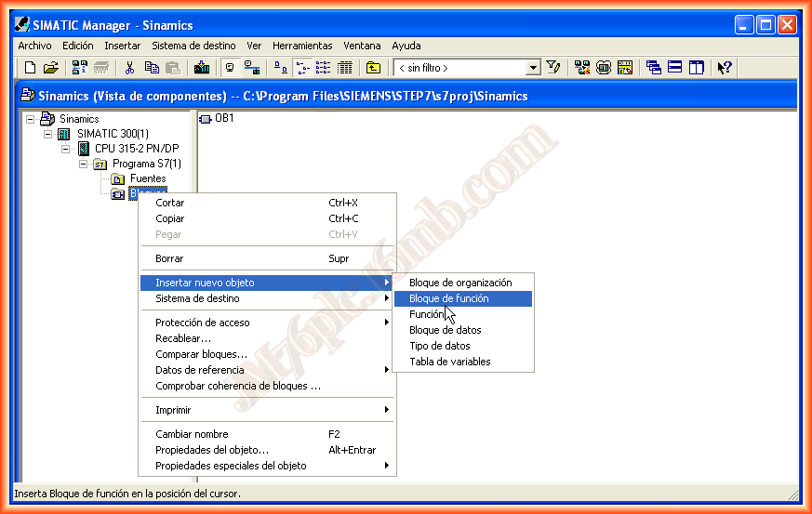Click the up one level folder icon
This screenshot has width=812, height=514.
coord(373,68)
